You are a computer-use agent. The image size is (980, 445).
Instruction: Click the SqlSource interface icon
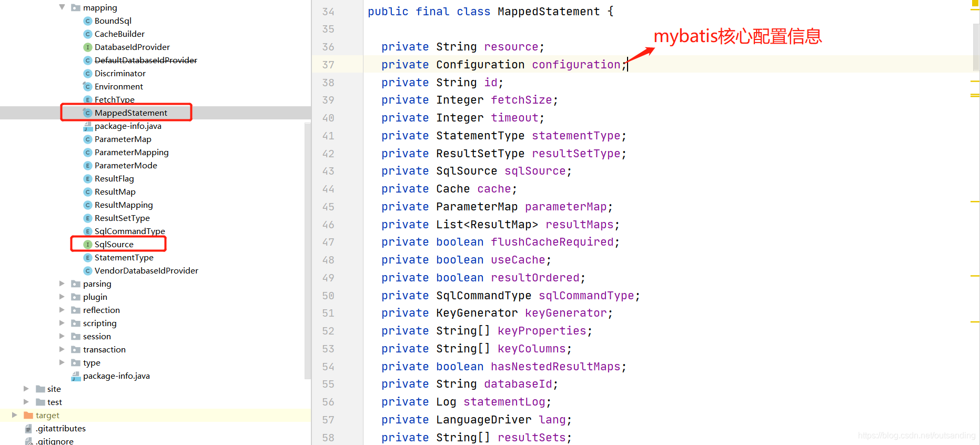(x=88, y=245)
